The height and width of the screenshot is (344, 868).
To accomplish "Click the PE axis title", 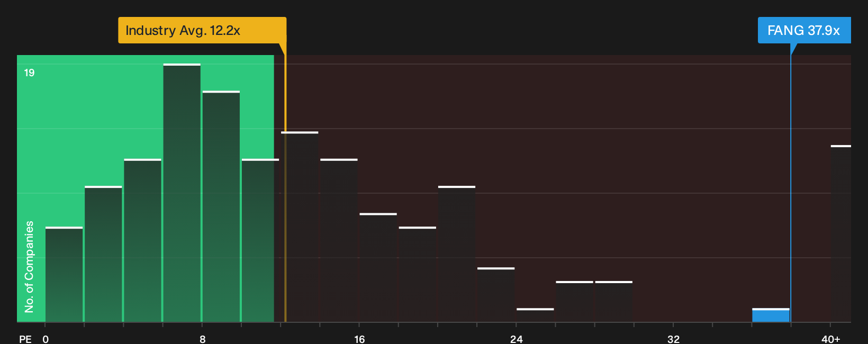I will (25, 339).
